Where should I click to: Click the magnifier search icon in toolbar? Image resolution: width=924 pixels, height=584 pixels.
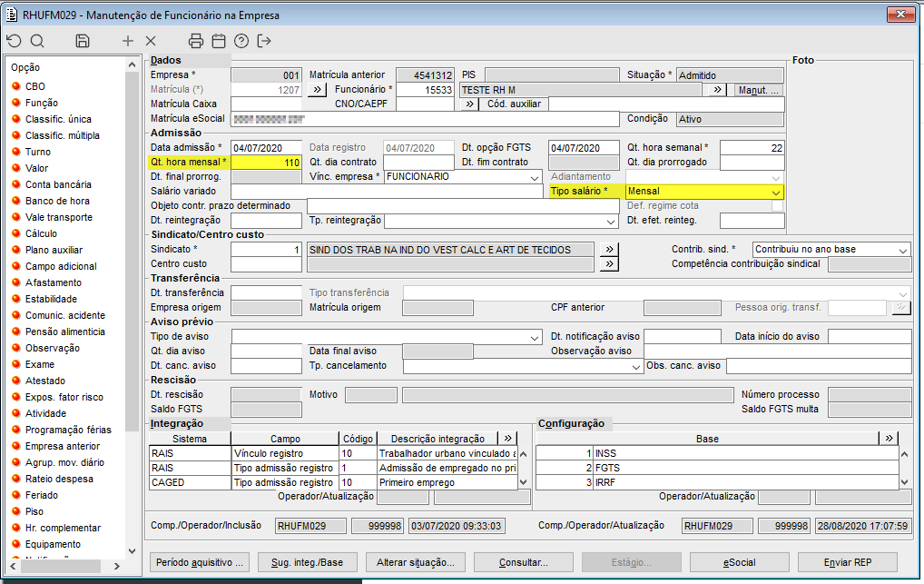(x=37, y=41)
